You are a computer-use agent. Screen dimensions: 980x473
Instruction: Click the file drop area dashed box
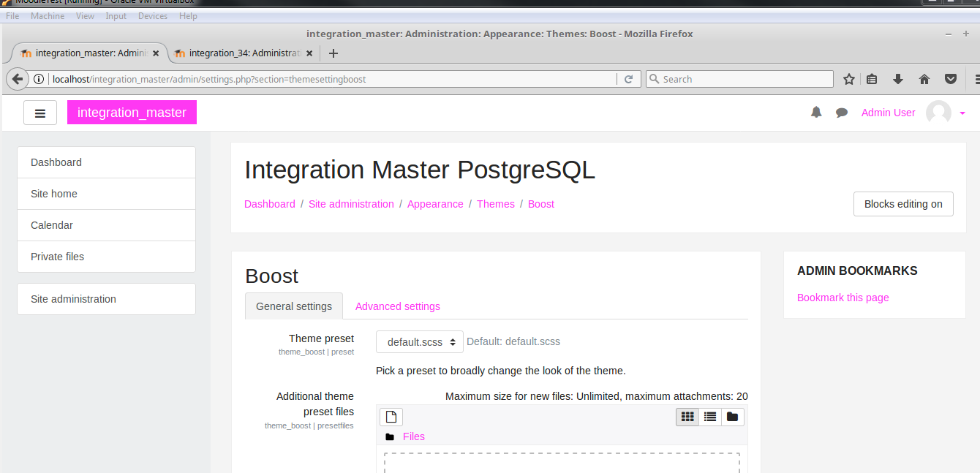pos(562,463)
